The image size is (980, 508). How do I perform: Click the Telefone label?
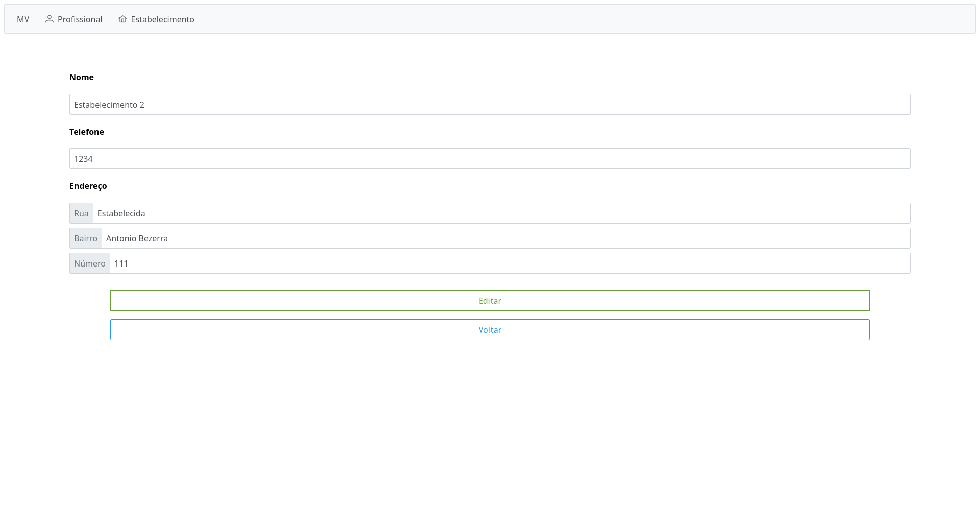[x=87, y=132]
